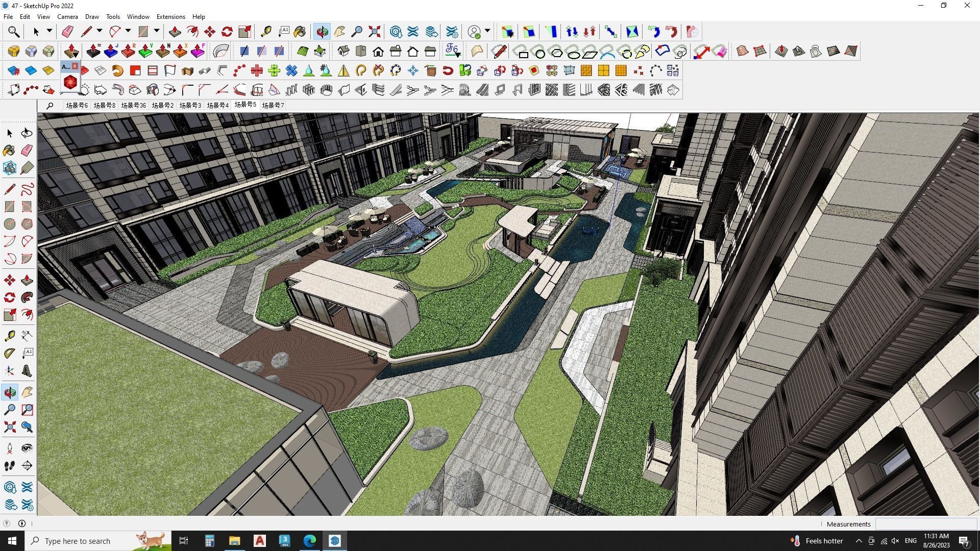
Task: Open 3D Warehouse from top toolbar
Action: point(396,32)
